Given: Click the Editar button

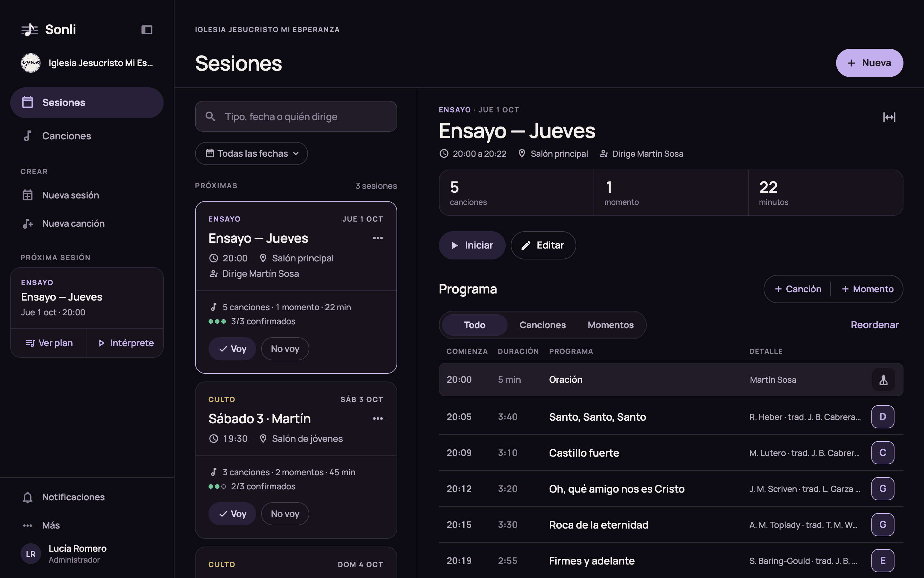Looking at the screenshot, I should pyautogui.click(x=543, y=245).
